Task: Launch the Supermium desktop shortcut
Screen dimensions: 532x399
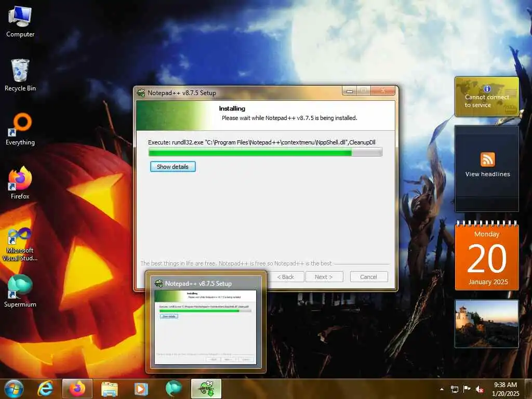Action: pos(20,291)
